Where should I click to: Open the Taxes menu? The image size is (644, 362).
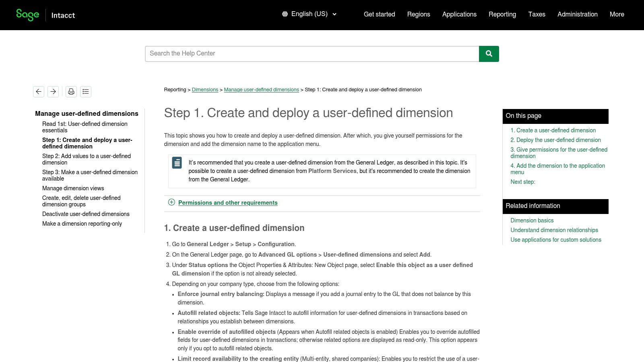[x=537, y=14]
